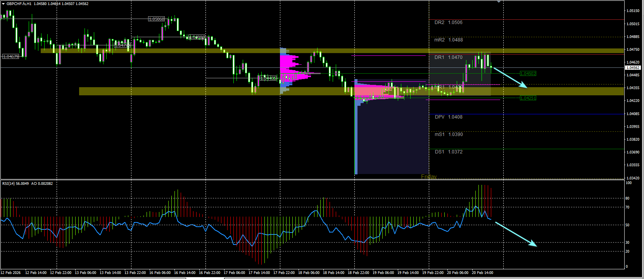Select the green 1.04251 level label
This screenshot has width=644, height=279.
[528, 98]
